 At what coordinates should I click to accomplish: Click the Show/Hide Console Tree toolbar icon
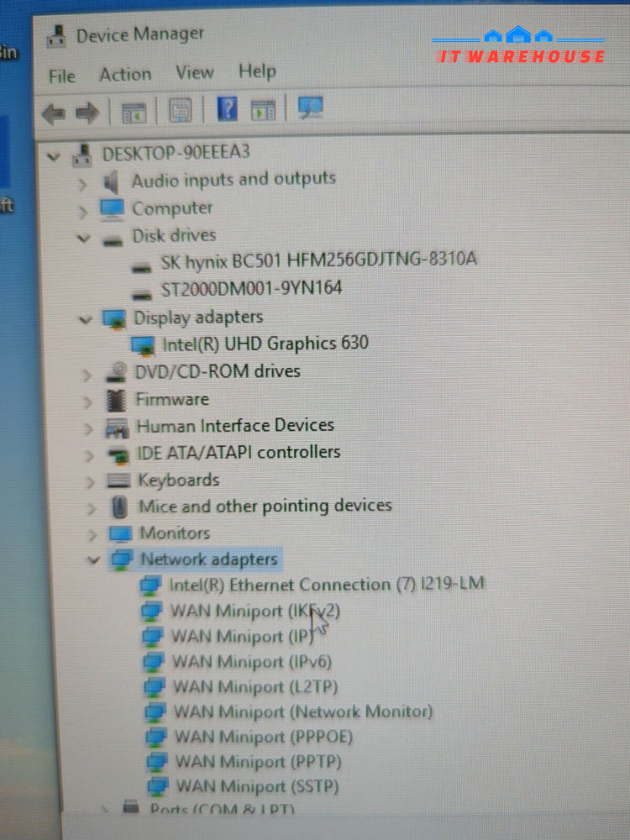134,112
